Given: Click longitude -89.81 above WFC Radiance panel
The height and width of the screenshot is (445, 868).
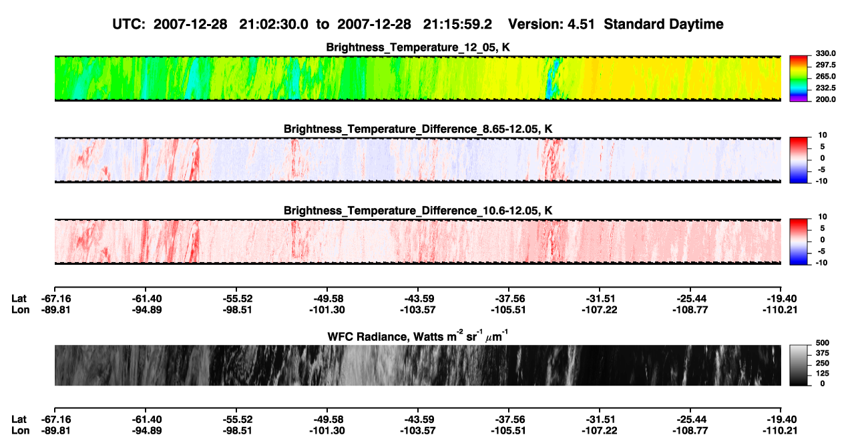Looking at the screenshot, I should pos(55,310).
